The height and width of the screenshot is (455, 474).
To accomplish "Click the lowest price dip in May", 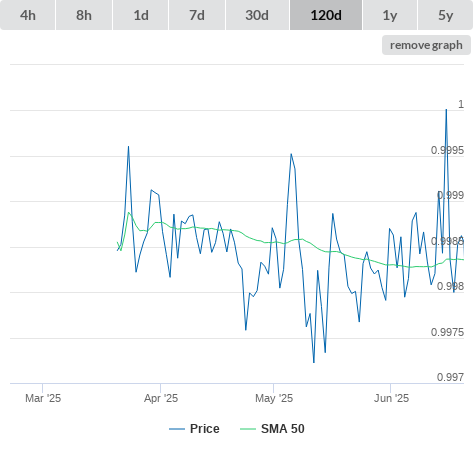I will coord(314,362).
